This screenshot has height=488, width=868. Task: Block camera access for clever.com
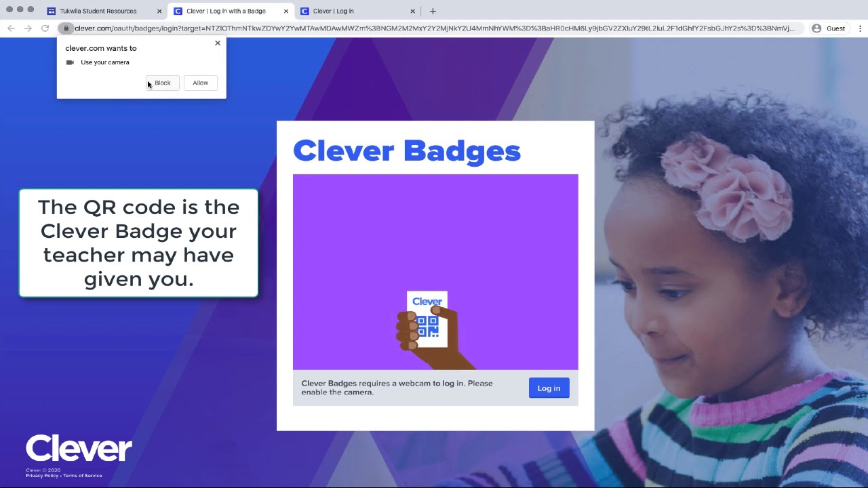[162, 83]
